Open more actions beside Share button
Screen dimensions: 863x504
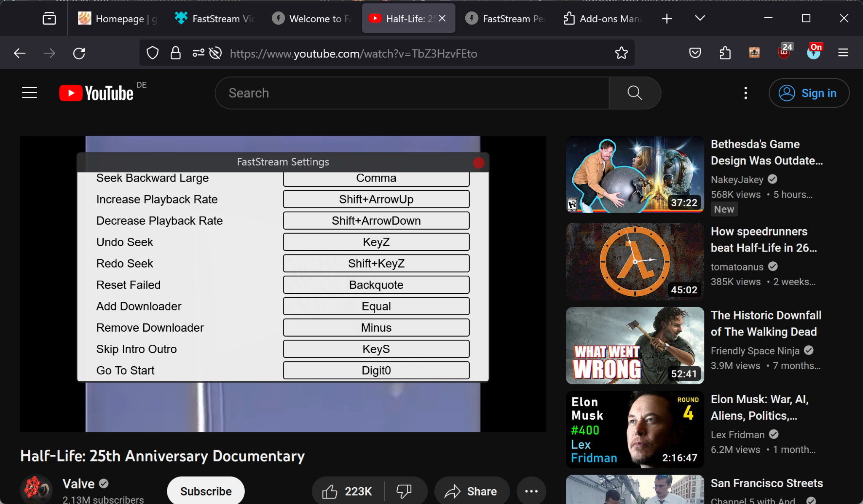click(531, 491)
